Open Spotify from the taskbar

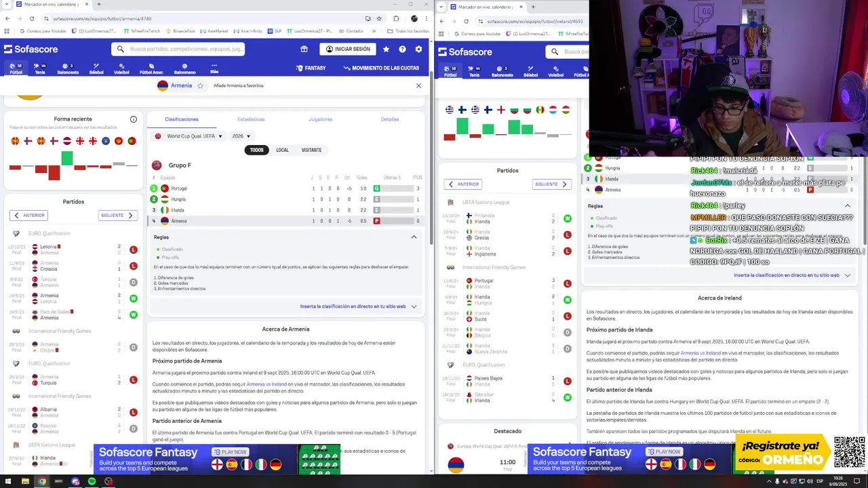point(92,481)
